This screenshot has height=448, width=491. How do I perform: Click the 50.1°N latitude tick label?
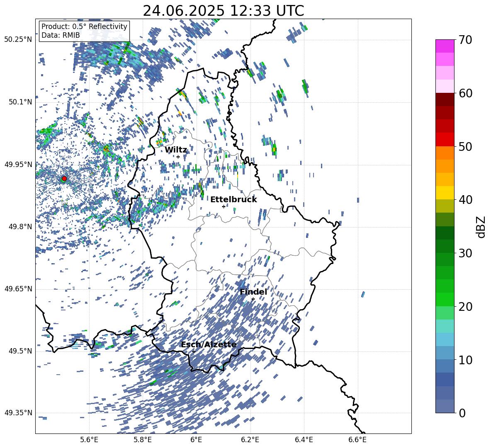tap(21, 102)
